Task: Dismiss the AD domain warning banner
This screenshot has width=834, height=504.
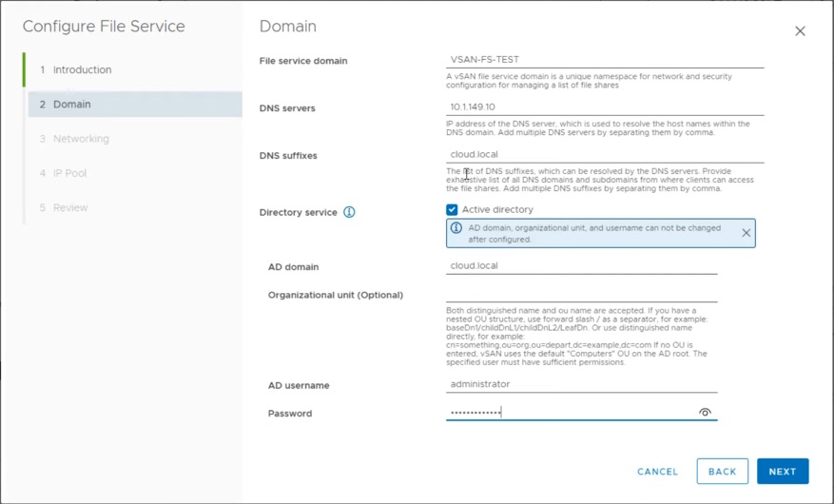Action: 746,233
